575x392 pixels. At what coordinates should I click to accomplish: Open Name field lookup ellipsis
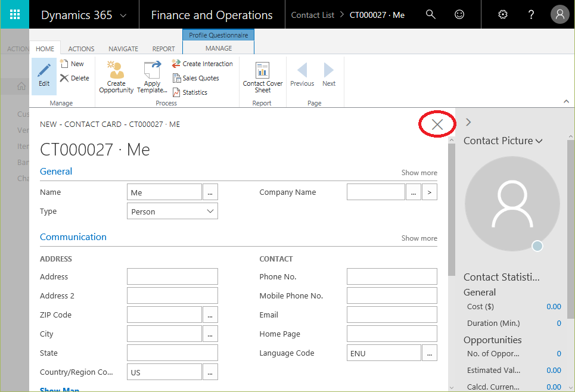(x=210, y=192)
